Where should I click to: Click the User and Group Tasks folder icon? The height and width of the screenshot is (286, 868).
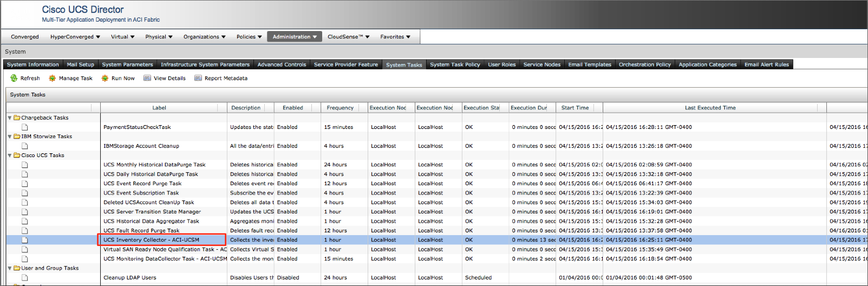pos(17,268)
